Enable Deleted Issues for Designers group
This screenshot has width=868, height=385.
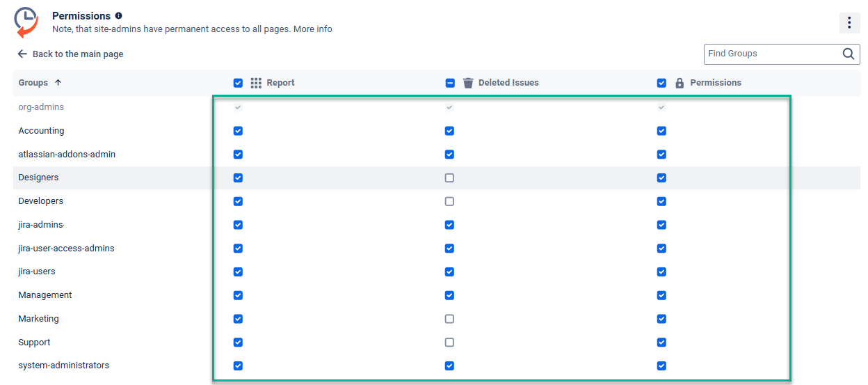pos(449,178)
